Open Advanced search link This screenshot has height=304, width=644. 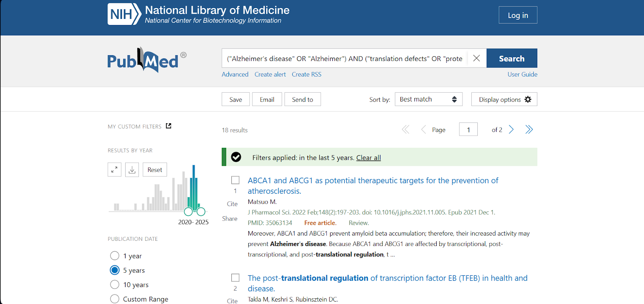click(235, 74)
